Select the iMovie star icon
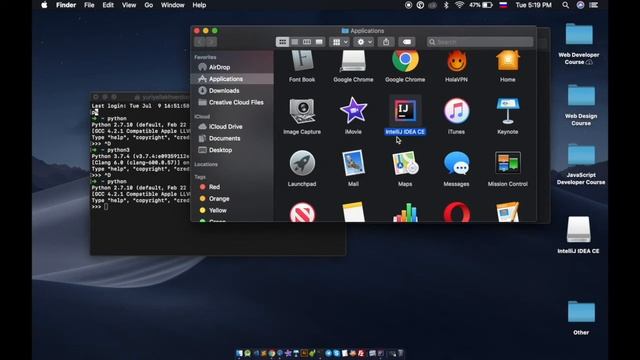 pos(353,111)
